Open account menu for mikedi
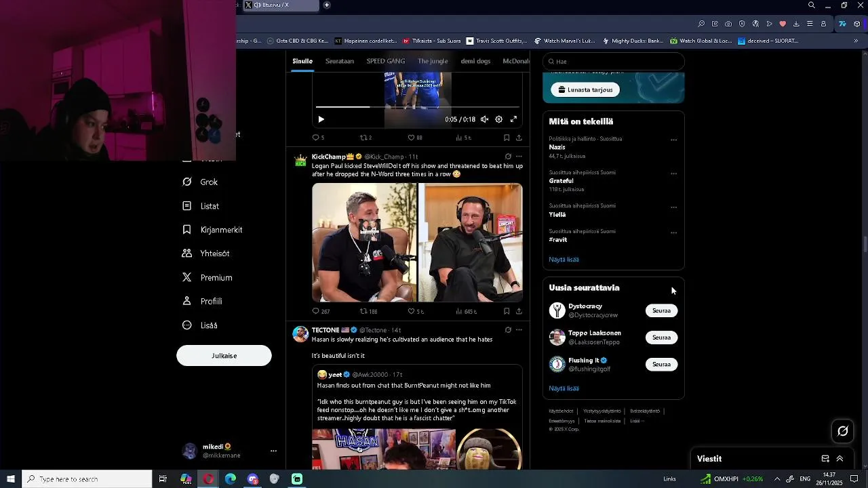 pos(231,451)
